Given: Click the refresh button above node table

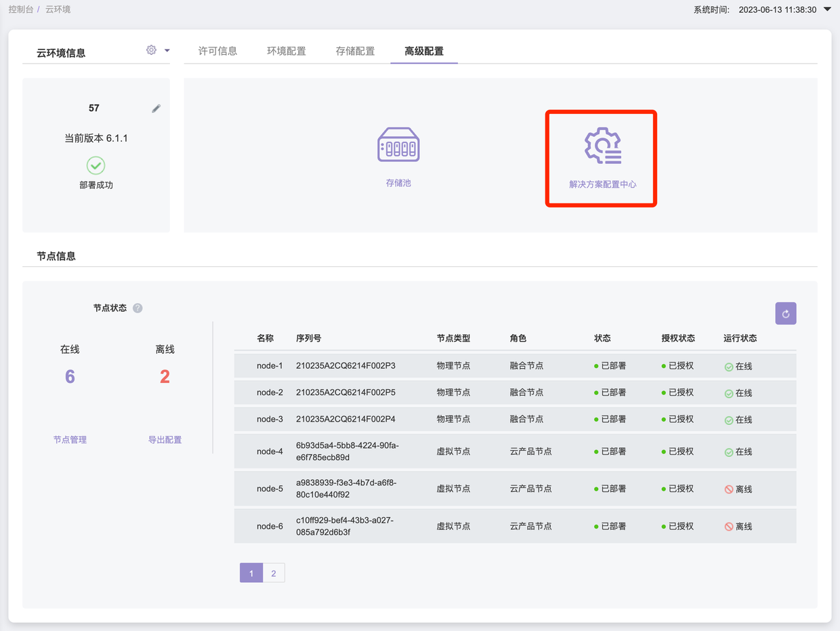Looking at the screenshot, I should pos(786,314).
